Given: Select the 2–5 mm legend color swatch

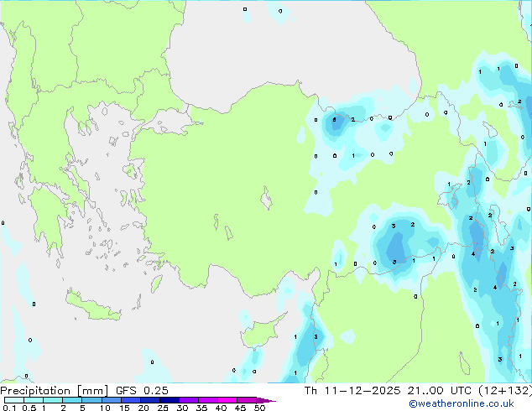Looking at the screenshot, I should pyautogui.click(x=72, y=400).
